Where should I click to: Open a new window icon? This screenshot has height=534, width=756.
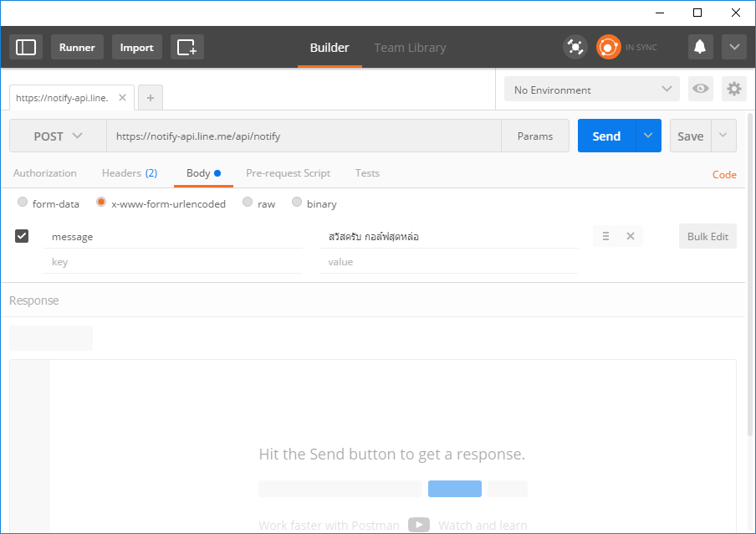point(187,47)
